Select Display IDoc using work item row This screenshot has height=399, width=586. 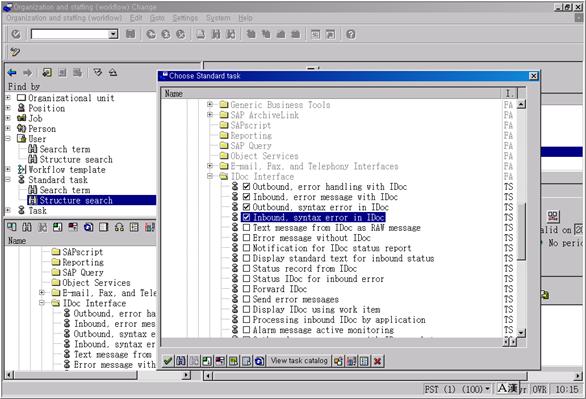316,309
